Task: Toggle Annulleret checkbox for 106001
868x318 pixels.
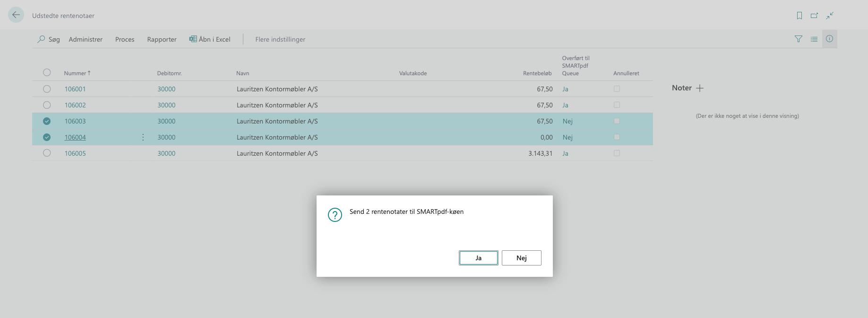Action: (x=617, y=89)
